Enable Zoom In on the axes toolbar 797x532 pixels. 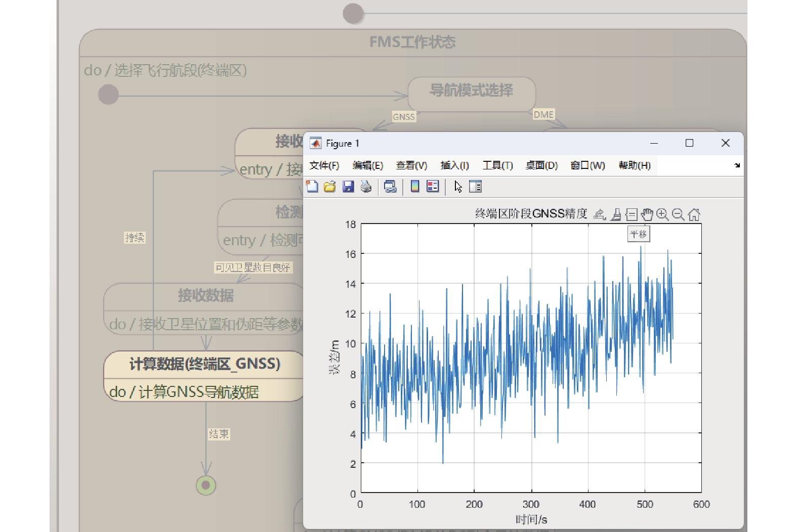point(662,214)
